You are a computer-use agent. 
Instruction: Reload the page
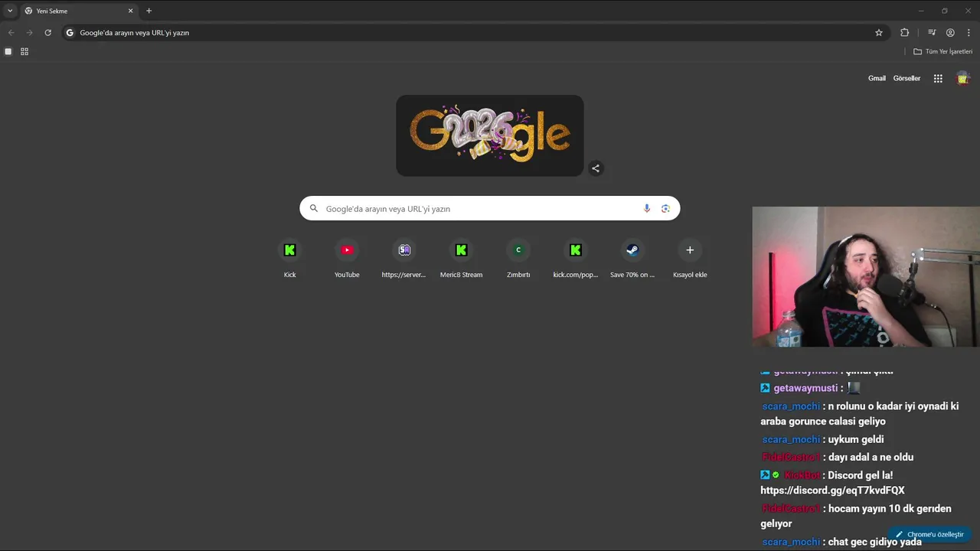[47, 33]
